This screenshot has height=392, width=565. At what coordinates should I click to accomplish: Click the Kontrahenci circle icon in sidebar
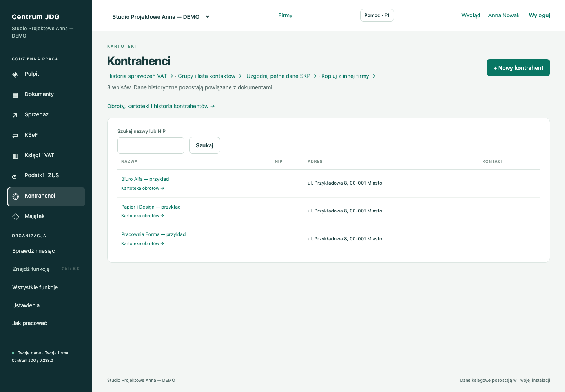pos(16,196)
